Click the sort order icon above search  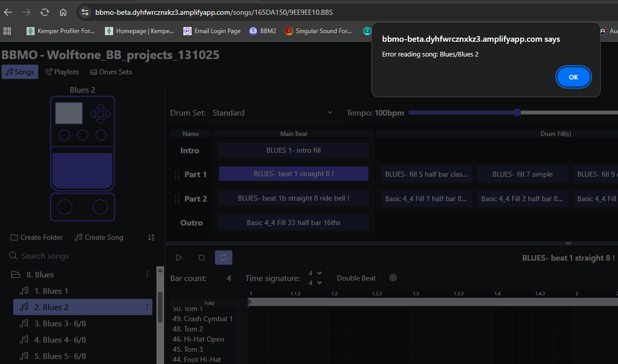click(151, 237)
